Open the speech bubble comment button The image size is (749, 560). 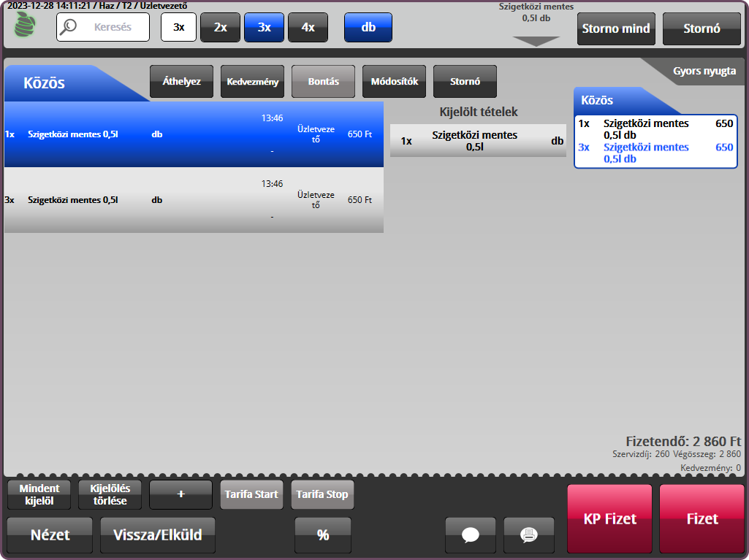tap(471, 534)
